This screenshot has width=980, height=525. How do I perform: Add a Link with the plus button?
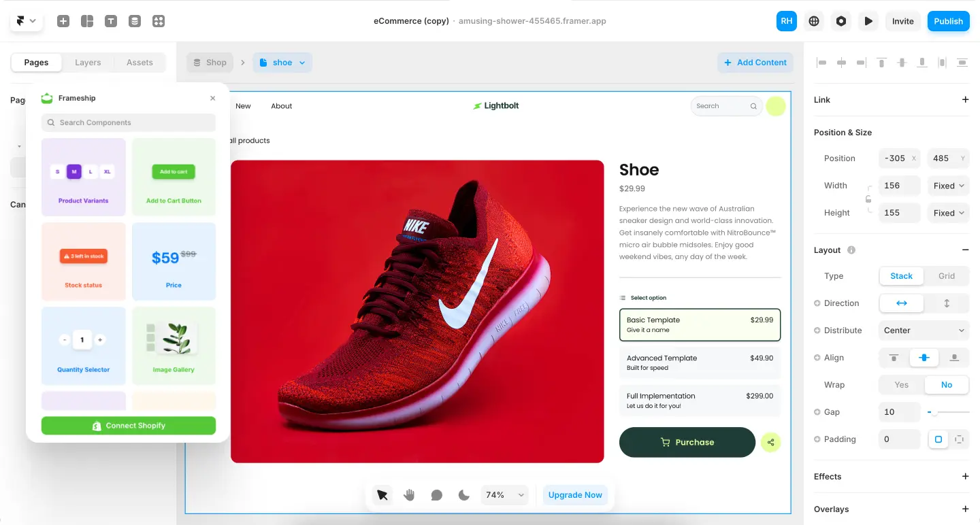(x=965, y=100)
